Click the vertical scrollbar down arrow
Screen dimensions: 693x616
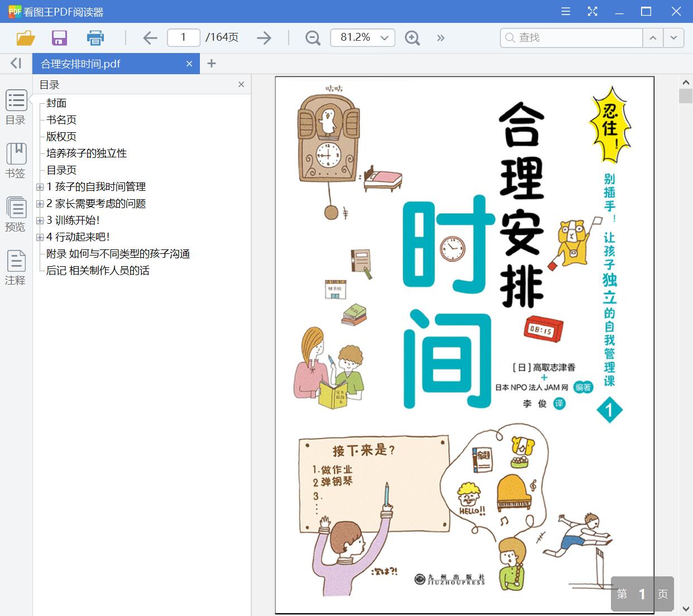pos(686,609)
